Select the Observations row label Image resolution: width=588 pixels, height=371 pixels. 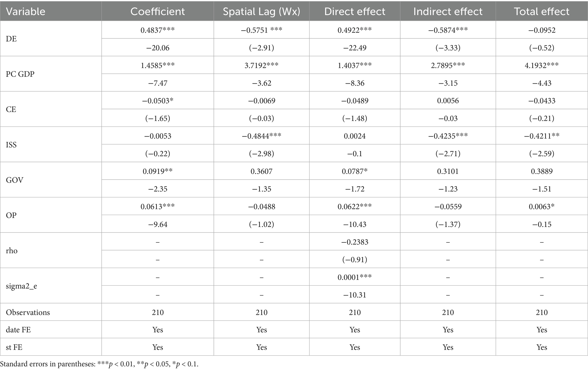coord(28,312)
